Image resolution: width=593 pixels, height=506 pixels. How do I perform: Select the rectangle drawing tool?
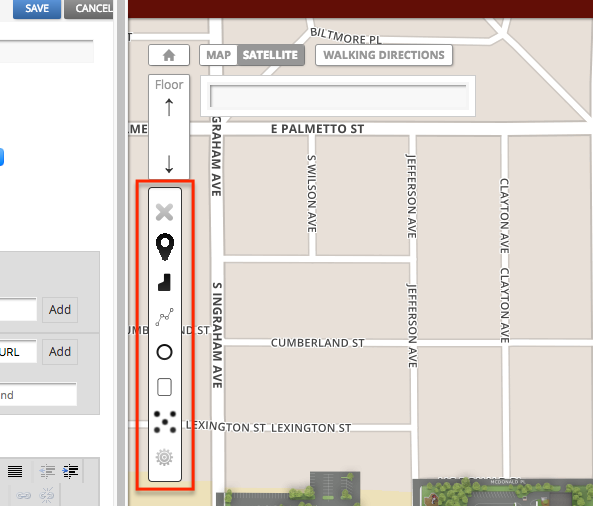(x=165, y=387)
